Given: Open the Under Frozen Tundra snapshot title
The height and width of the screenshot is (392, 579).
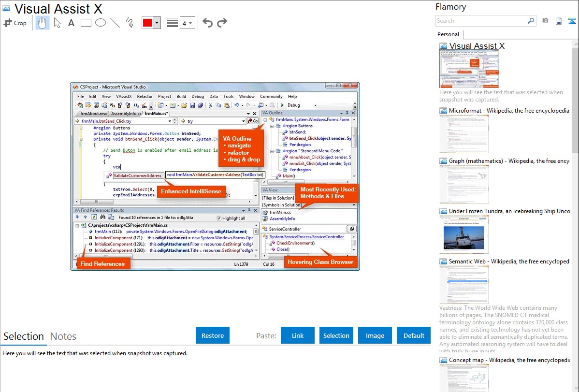Looking at the screenshot, I should (509, 211).
